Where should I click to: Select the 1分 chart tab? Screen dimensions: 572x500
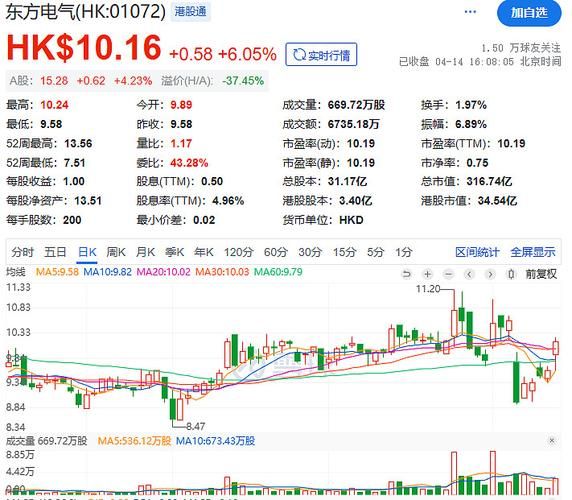(403, 252)
